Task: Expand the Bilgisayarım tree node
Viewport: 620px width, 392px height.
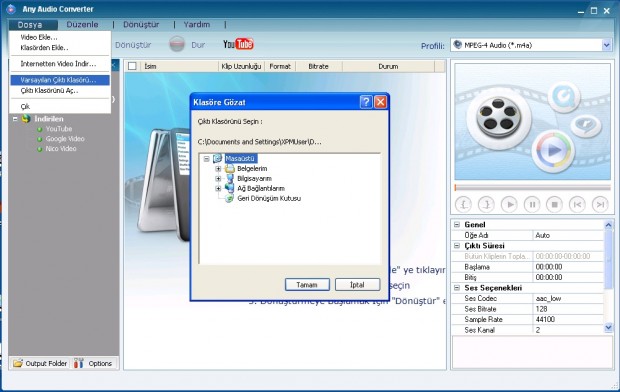Action: pyautogui.click(x=218, y=178)
